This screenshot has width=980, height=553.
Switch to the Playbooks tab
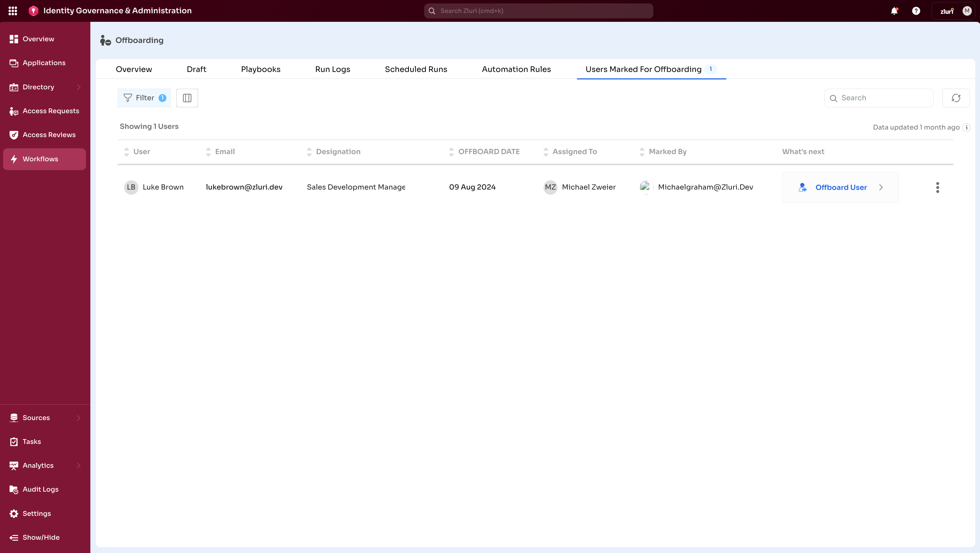[x=261, y=69]
